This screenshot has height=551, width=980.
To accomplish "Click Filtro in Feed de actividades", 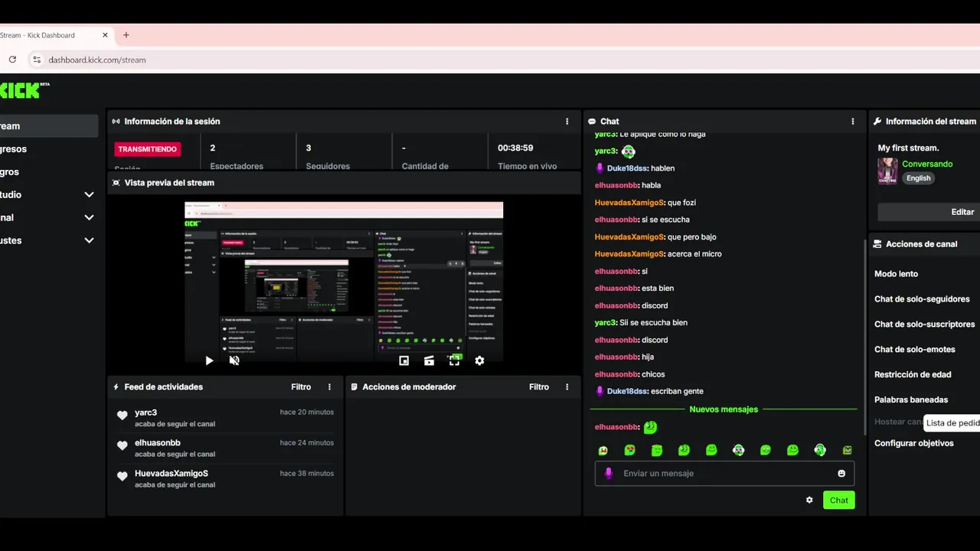I will click(x=301, y=386).
